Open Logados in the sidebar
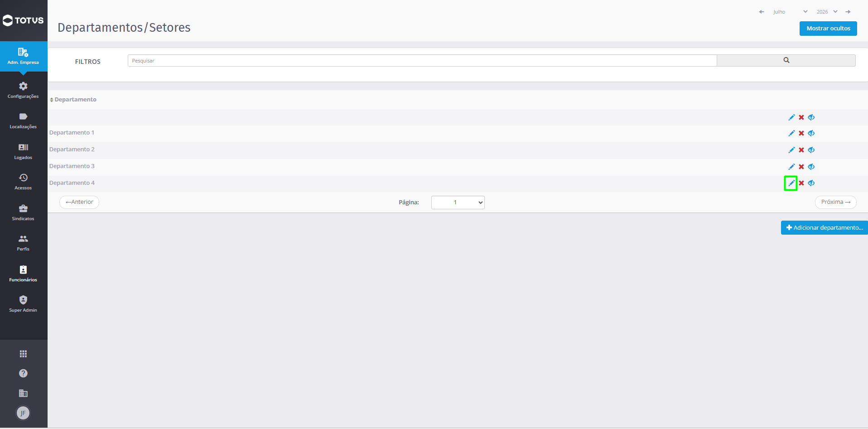 [x=23, y=151]
